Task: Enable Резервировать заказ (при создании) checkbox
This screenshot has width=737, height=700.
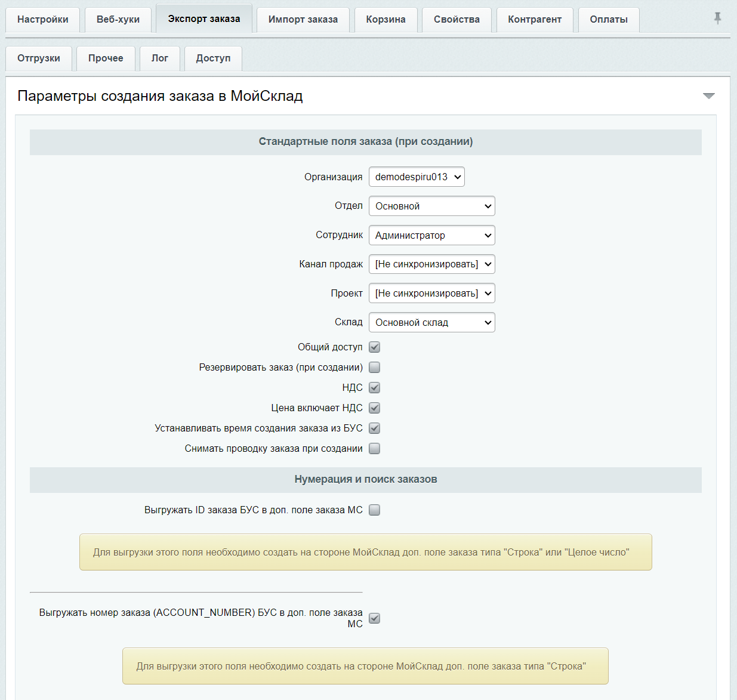Action: pos(374,367)
